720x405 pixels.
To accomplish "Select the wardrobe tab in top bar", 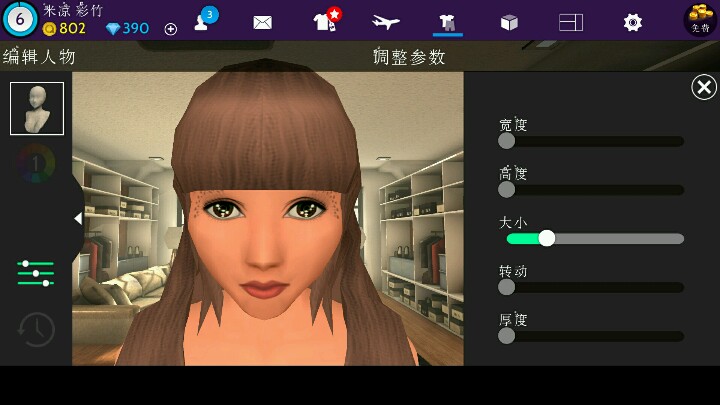I will tap(447, 22).
